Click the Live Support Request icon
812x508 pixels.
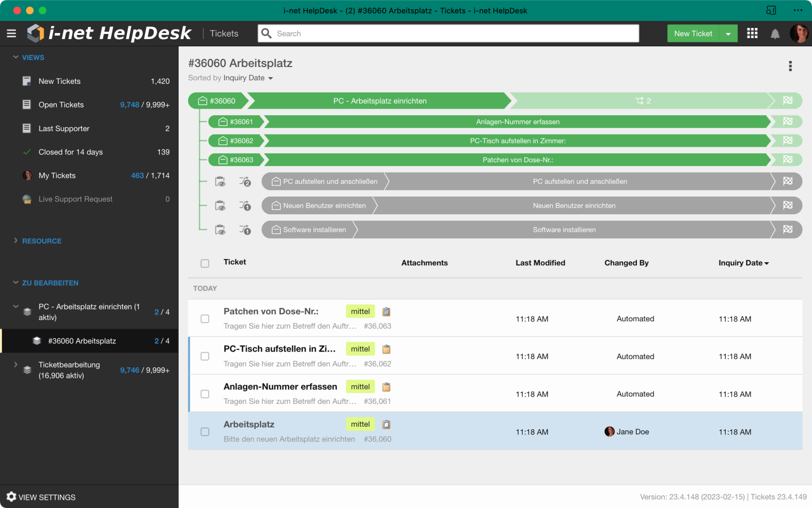(27, 199)
